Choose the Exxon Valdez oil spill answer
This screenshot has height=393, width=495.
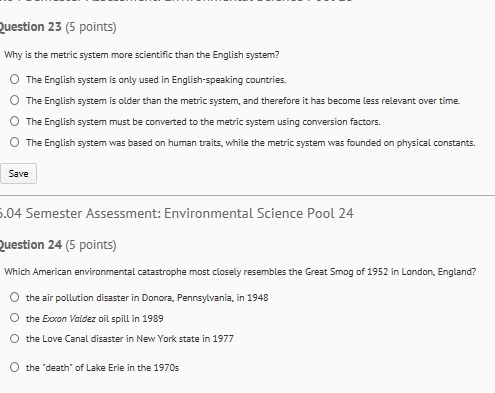[14, 318]
